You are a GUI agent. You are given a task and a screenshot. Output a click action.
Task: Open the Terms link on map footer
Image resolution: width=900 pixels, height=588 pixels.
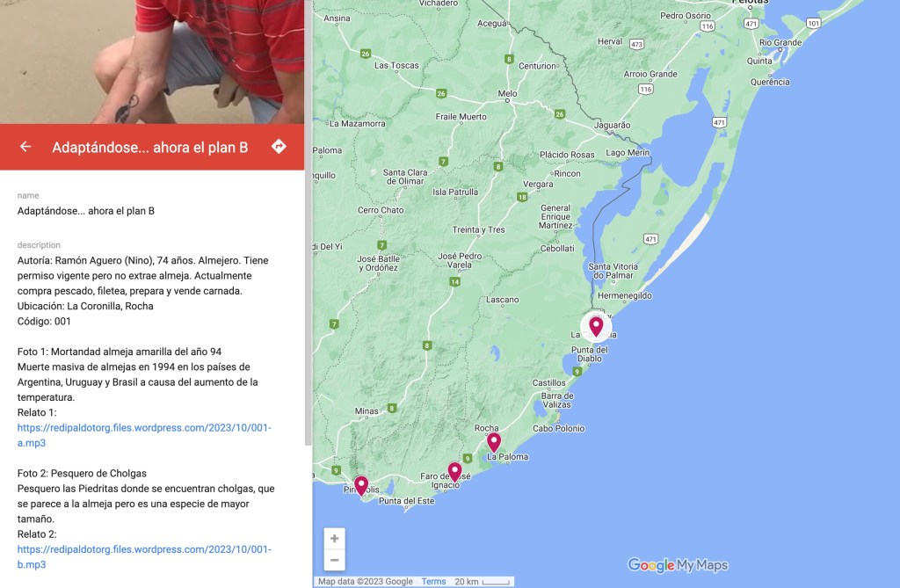pos(433,582)
